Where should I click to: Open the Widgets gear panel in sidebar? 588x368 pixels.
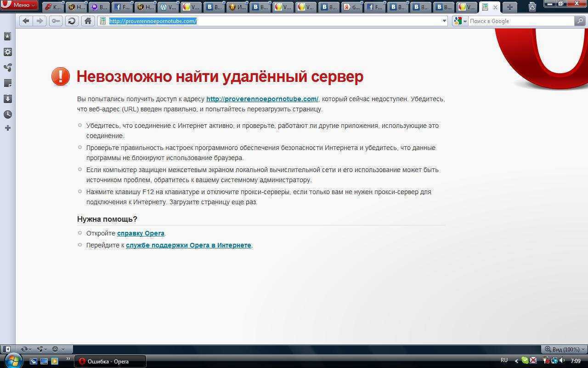click(x=7, y=52)
